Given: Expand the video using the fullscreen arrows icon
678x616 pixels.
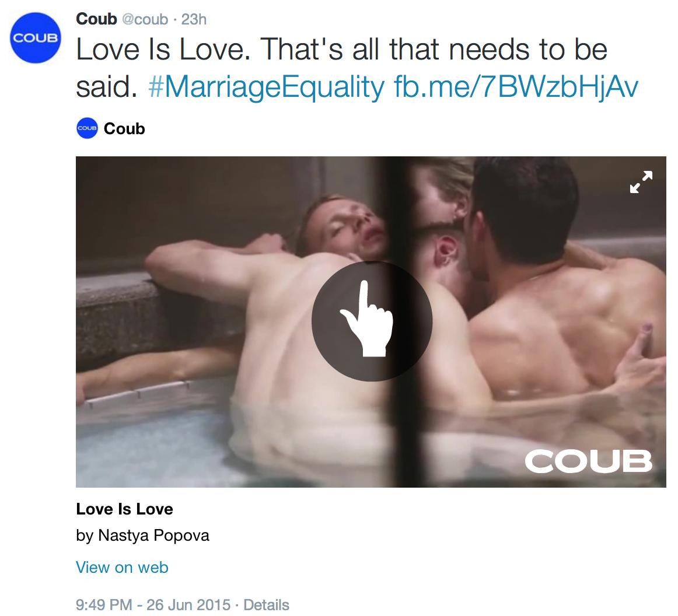Looking at the screenshot, I should click(x=641, y=182).
